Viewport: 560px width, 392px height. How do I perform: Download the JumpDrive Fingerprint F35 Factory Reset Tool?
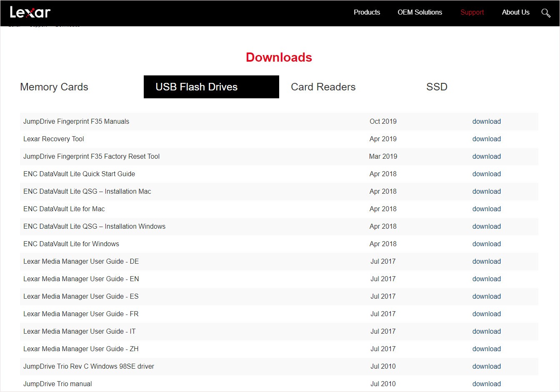[486, 156]
